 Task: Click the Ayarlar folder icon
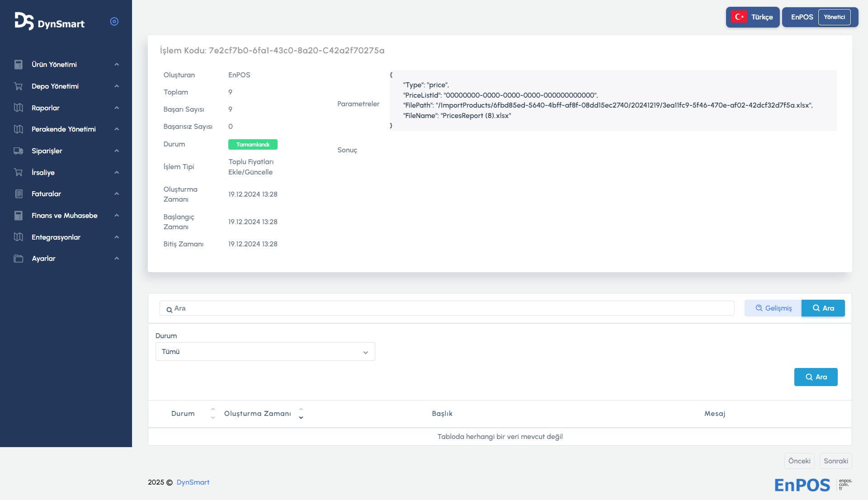(19, 259)
